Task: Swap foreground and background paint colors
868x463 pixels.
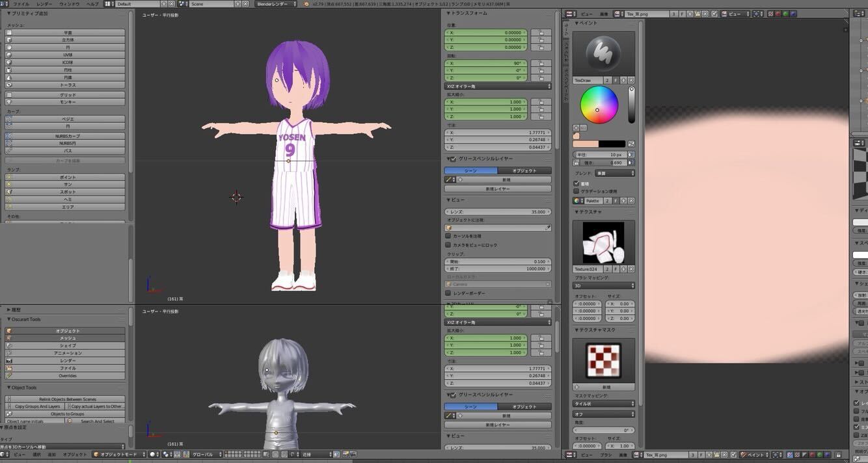Action: (x=631, y=144)
